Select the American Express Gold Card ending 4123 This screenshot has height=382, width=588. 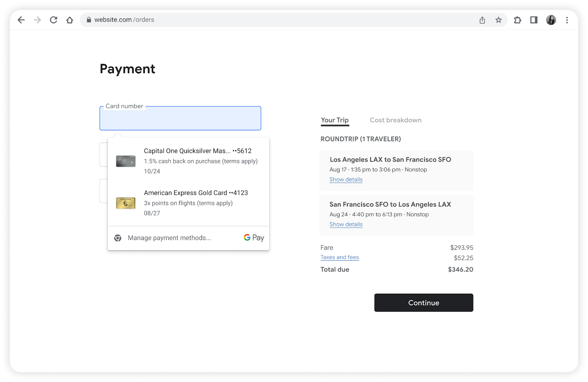(x=188, y=203)
